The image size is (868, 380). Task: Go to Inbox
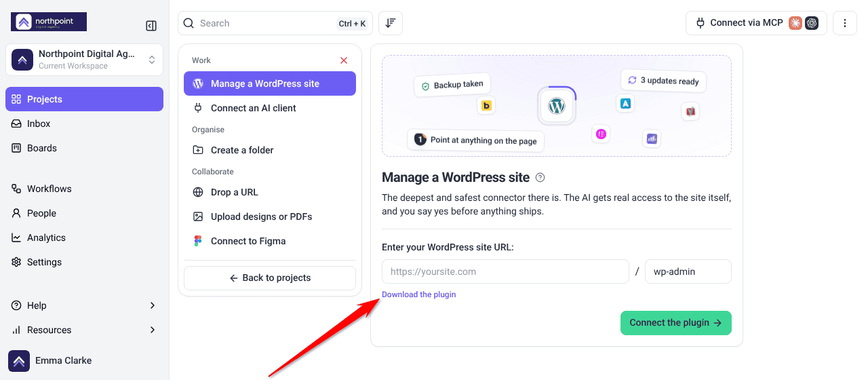[84, 123]
